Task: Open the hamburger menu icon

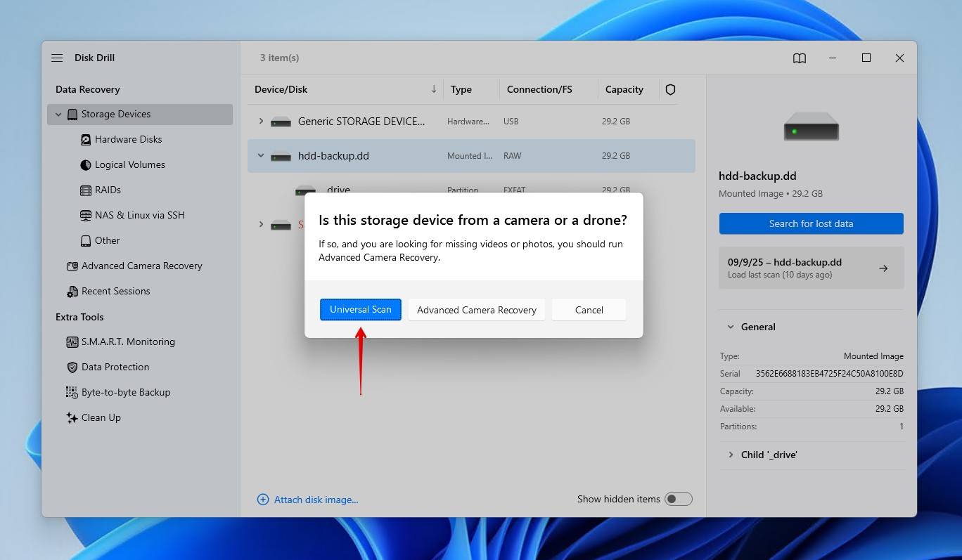Action: pos(57,58)
